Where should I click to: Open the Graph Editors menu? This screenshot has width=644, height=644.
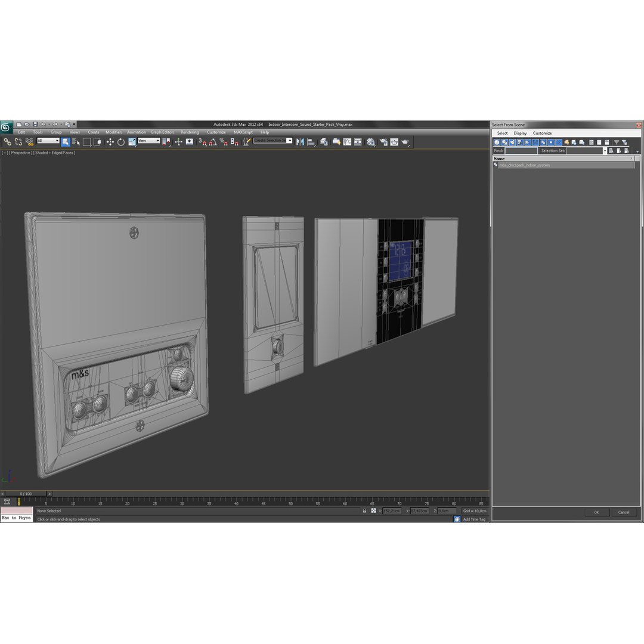click(x=163, y=132)
